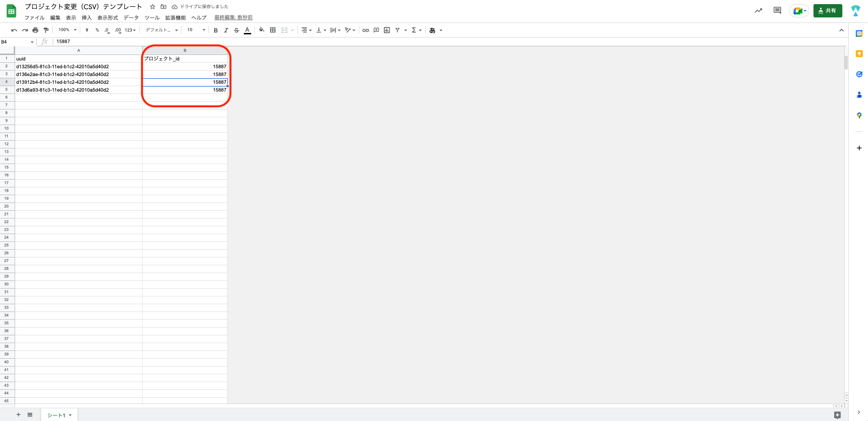
Task: Select the paint format tool
Action: tap(46, 30)
